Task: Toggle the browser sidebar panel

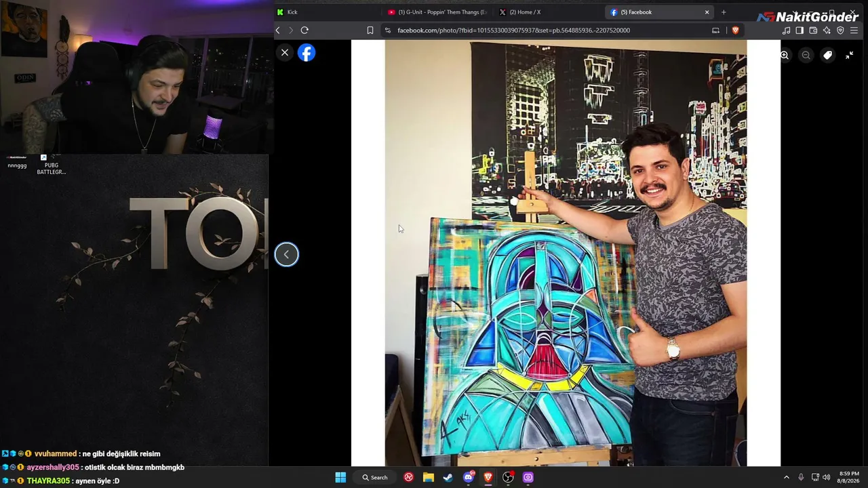Action: coord(800,30)
